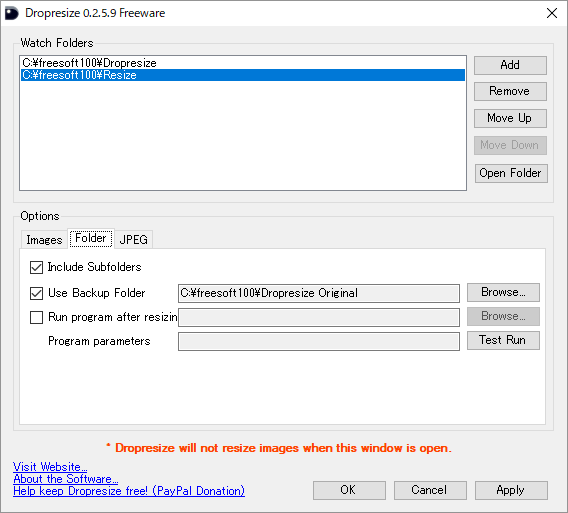Select the C:¥freesoft100¥Resize watch folder
The height and width of the screenshot is (513, 568).
243,75
